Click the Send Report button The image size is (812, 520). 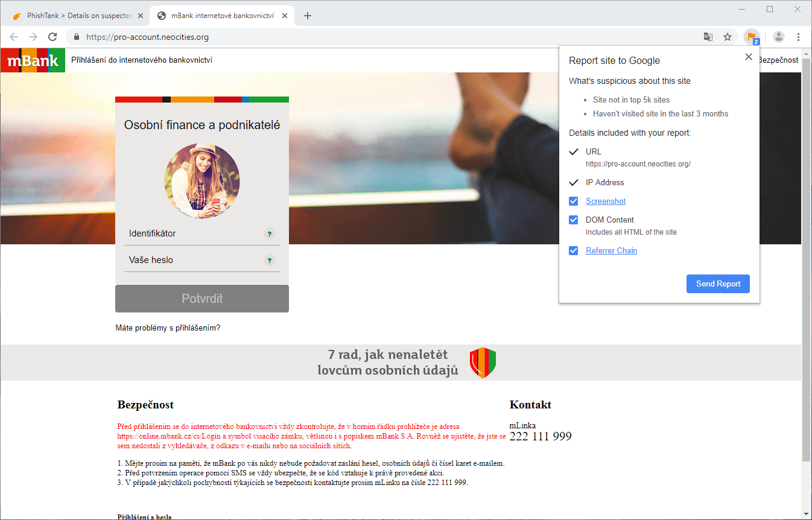(x=718, y=284)
